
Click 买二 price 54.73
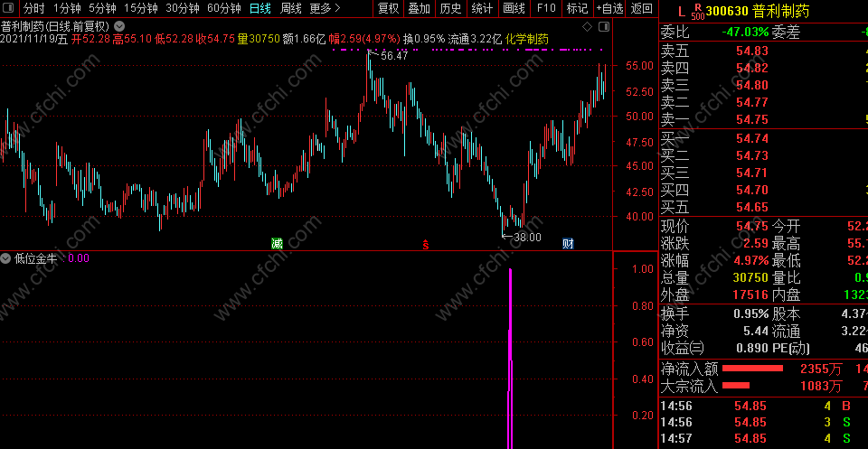click(751, 156)
